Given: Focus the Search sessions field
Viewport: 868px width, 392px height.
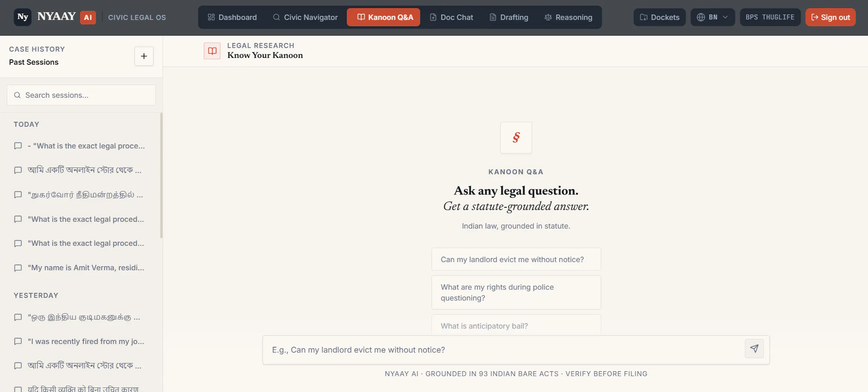Looking at the screenshot, I should click(81, 95).
